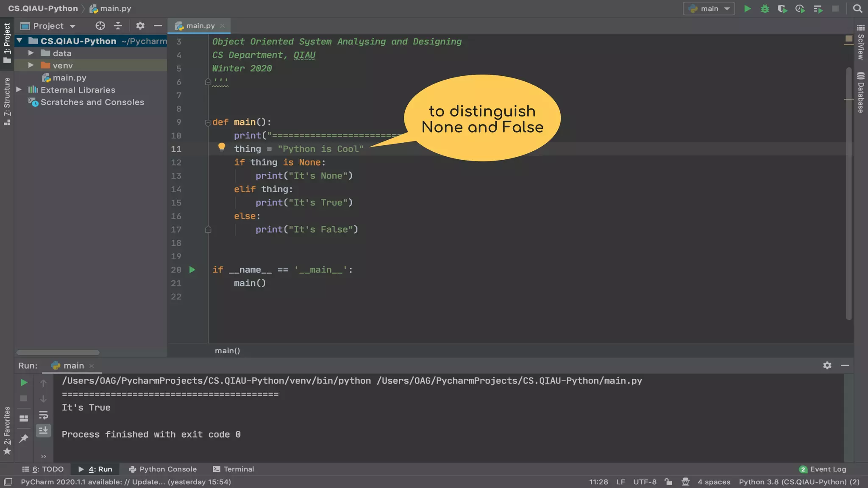Screen dimensions: 868x488
Task: Click the green Run button in top toolbar
Action: (x=748, y=8)
